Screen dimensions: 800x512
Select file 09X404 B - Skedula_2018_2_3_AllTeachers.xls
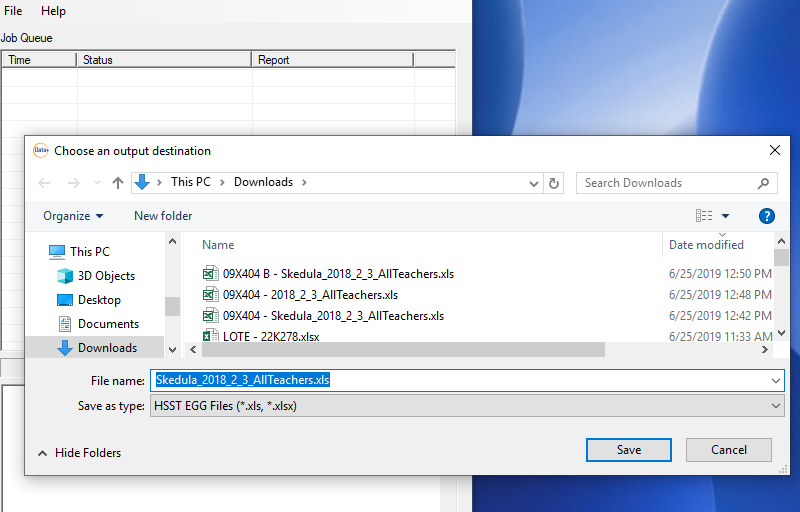pos(338,274)
